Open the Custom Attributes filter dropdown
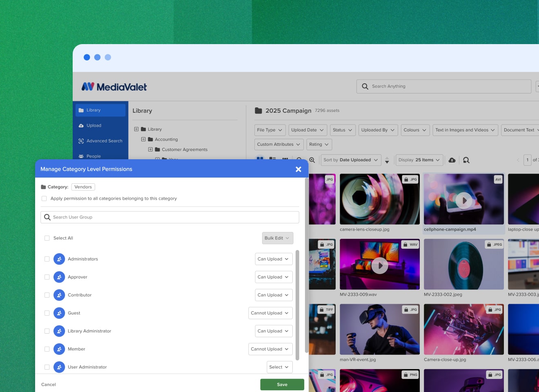Viewport: 539px width, 392px height. click(x=279, y=144)
